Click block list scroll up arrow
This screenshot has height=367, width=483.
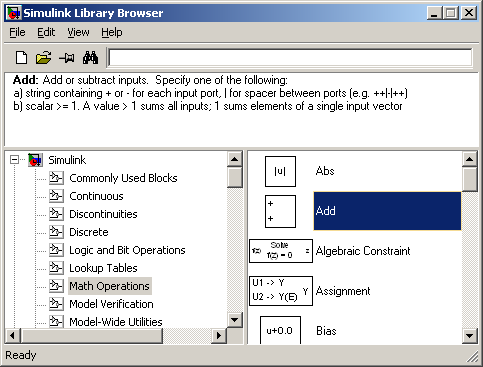(470, 159)
